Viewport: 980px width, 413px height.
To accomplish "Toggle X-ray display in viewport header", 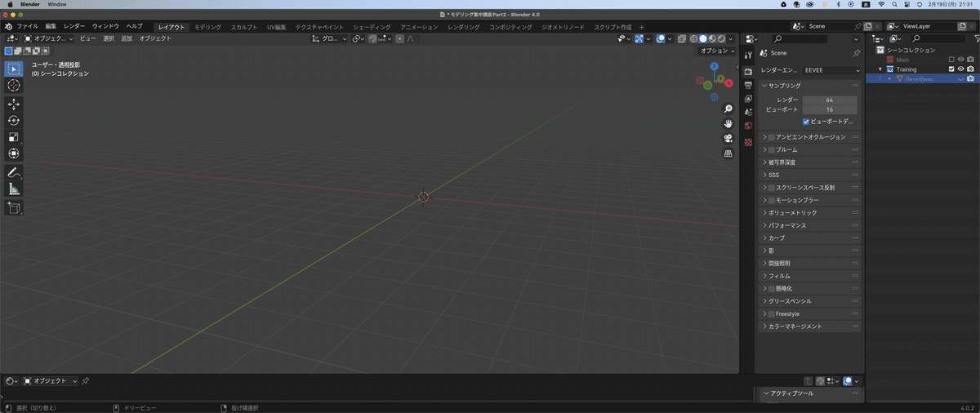I will coord(681,38).
